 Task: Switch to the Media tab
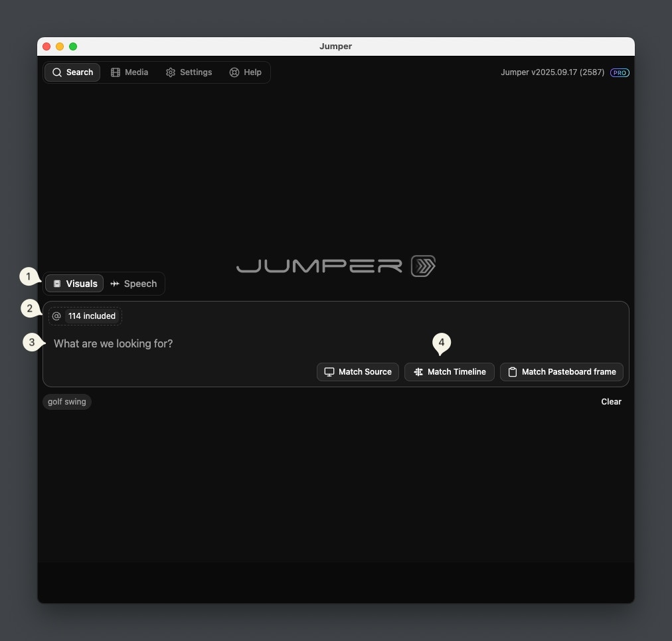coord(129,72)
